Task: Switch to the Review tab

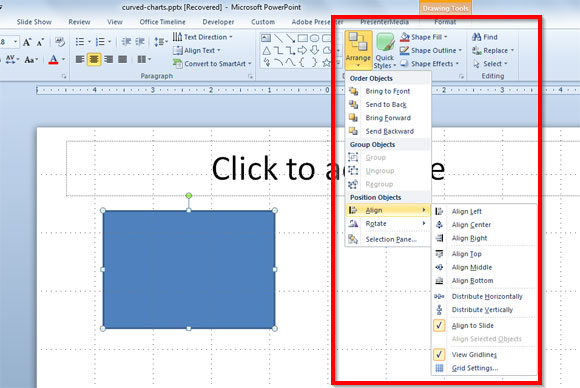Action: point(79,22)
